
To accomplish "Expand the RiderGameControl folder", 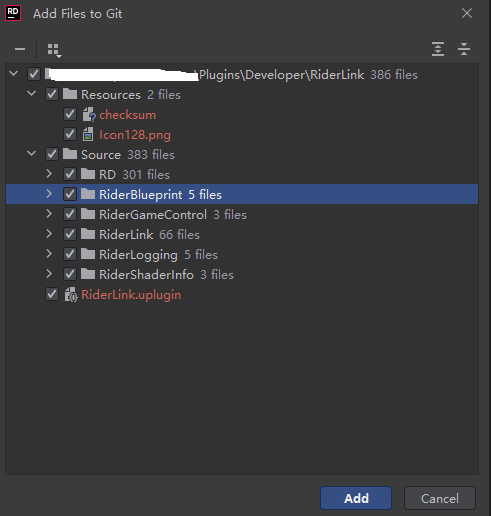I will click(49, 214).
